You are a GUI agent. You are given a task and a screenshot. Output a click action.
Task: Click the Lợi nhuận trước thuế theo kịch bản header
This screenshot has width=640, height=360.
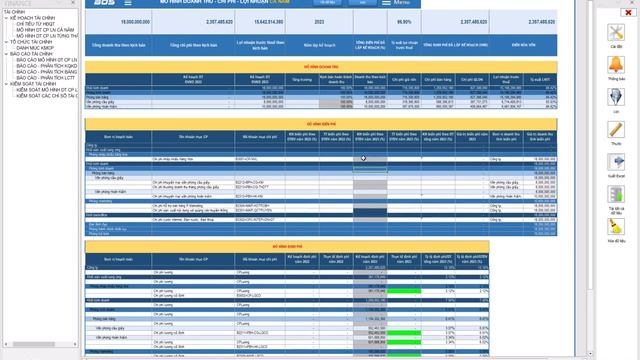pyautogui.click(x=260, y=45)
